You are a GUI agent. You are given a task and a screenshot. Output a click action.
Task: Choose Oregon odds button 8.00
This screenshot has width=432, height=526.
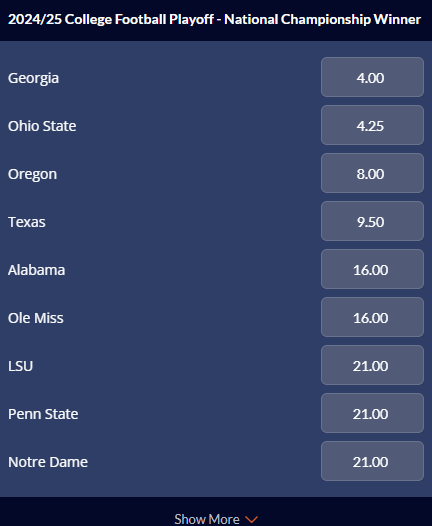[x=372, y=173]
